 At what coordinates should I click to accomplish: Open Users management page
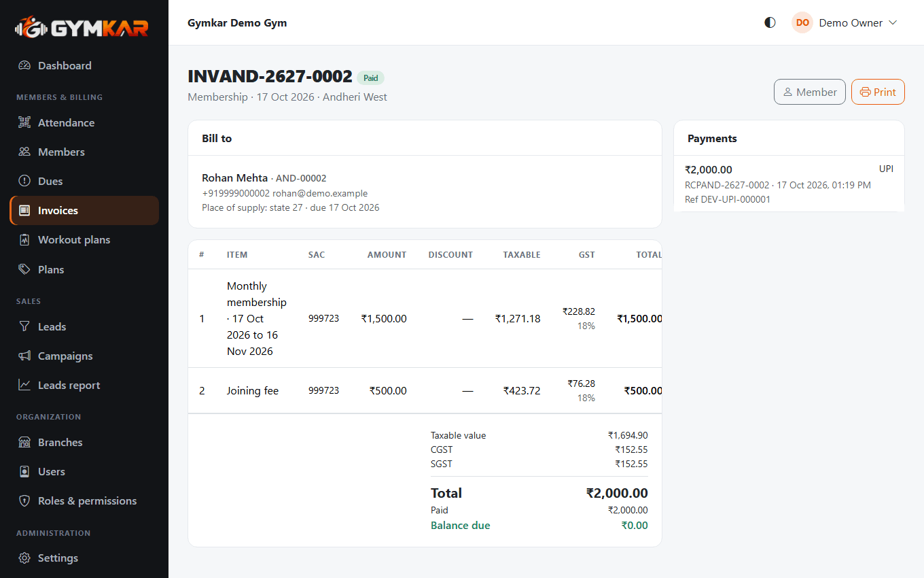pos(84,472)
